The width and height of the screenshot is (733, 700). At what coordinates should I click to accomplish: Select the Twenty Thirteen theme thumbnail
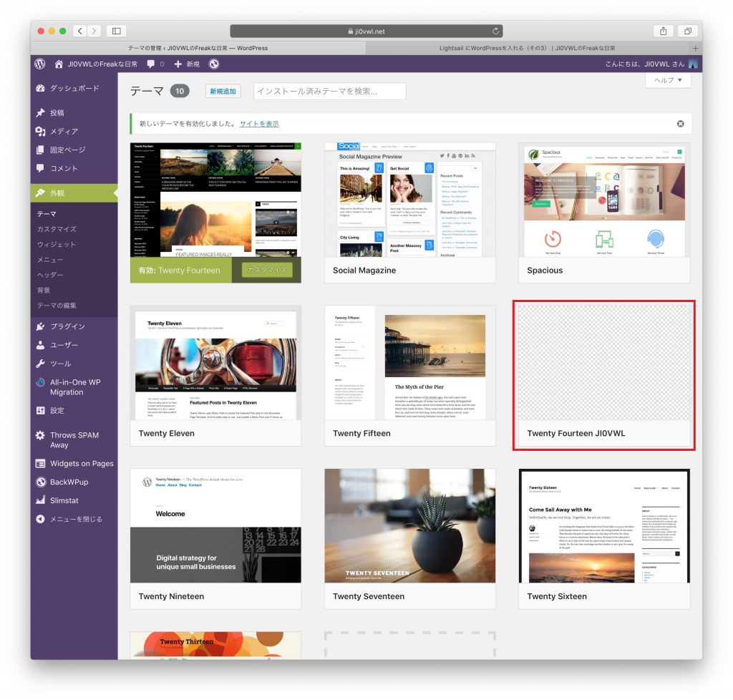pyautogui.click(x=215, y=646)
